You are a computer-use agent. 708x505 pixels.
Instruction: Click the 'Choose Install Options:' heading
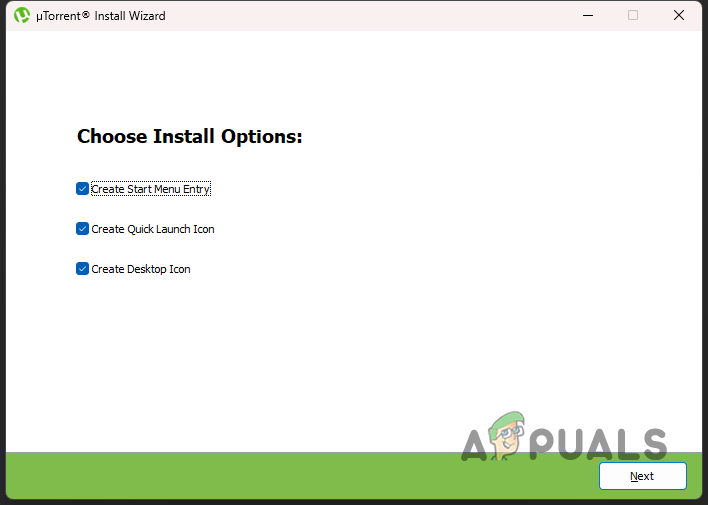click(190, 136)
